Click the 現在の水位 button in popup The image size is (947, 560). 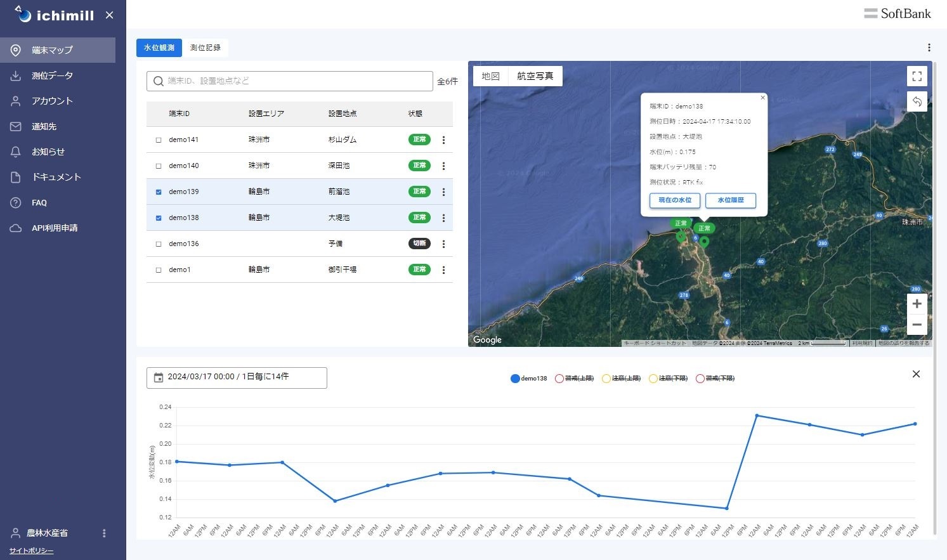(x=675, y=200)
